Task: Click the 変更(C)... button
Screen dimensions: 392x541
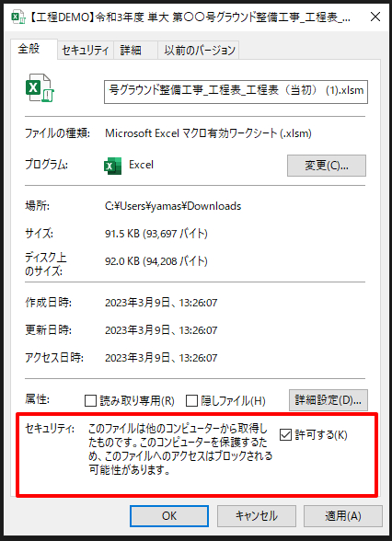Action: pyautogui.click(x=327, y=166)
